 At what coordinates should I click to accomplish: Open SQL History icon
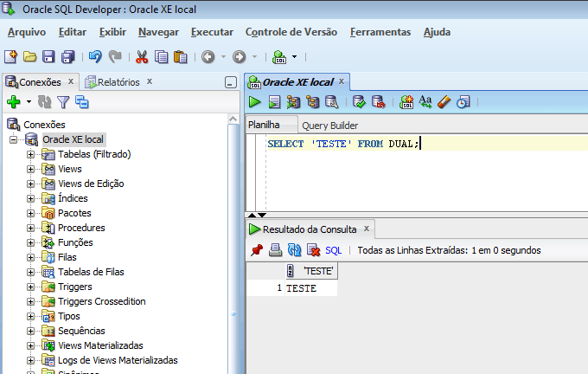[463, 102]
